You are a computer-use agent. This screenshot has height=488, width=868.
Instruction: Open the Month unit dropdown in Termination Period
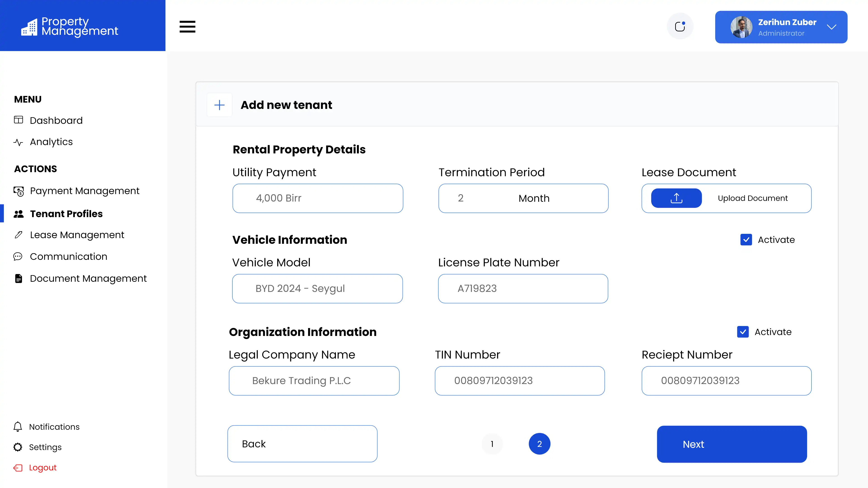tap(534, 198)
